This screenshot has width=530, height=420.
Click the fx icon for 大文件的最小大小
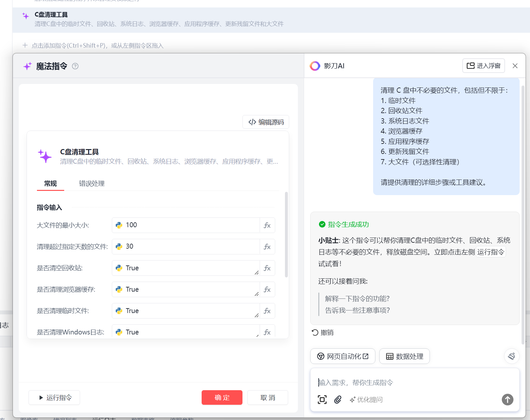click(267, 225)
